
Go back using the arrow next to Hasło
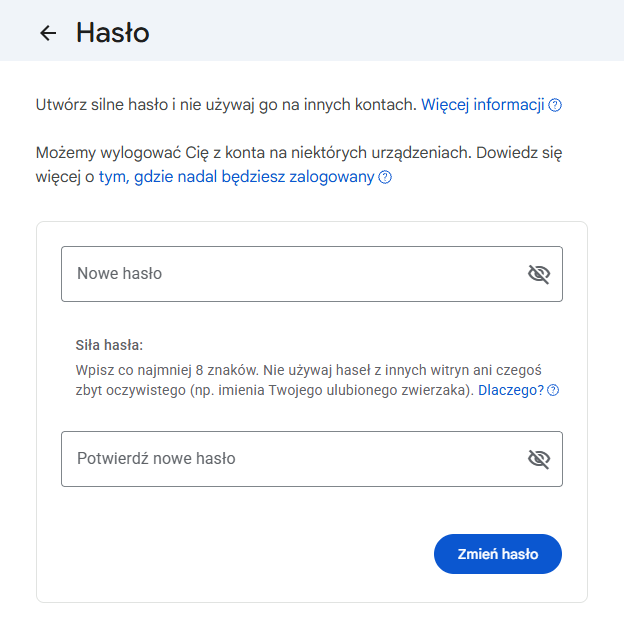[x=48, y=33]
